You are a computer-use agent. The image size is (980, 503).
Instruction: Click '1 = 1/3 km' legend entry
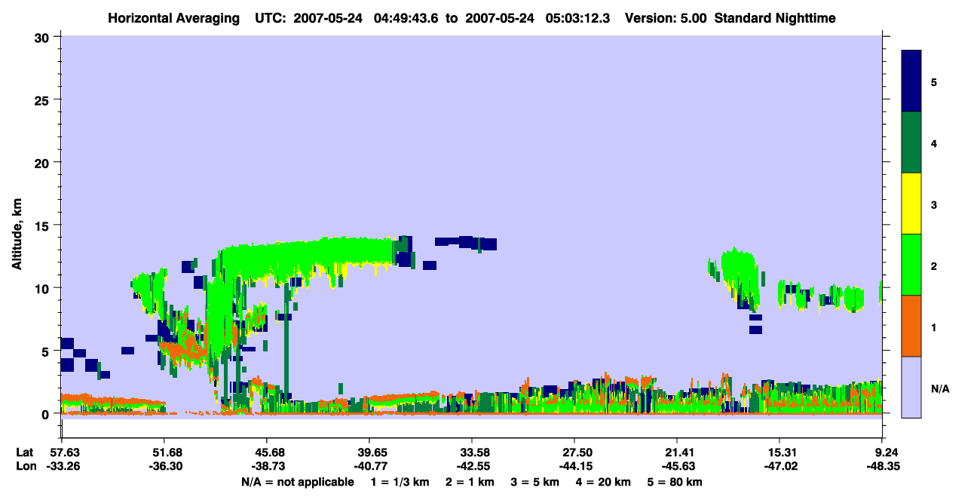[400, 482]
